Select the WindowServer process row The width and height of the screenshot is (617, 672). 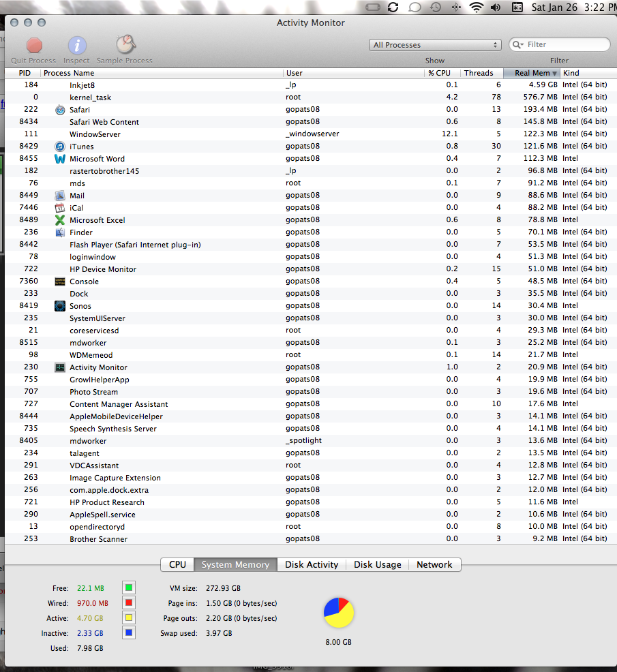[311, 134]
